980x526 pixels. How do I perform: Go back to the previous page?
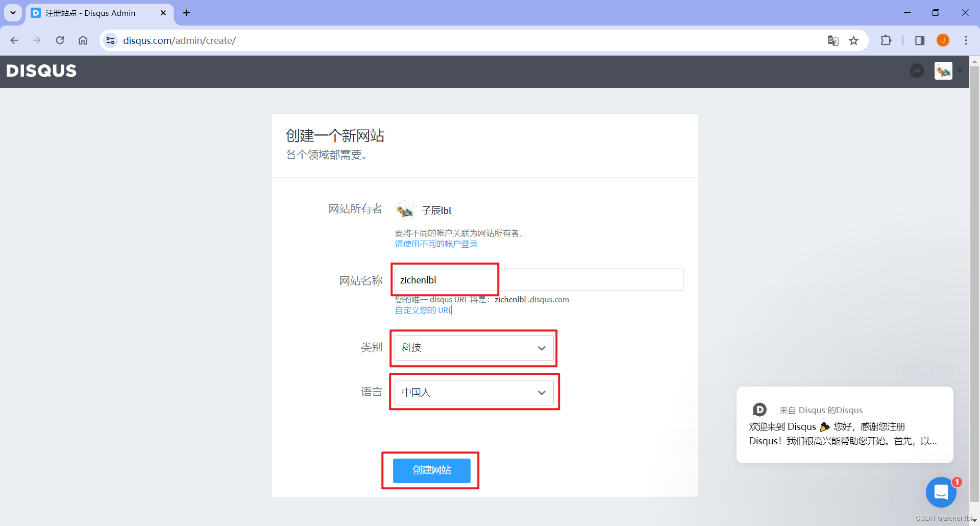pos(14,40)
